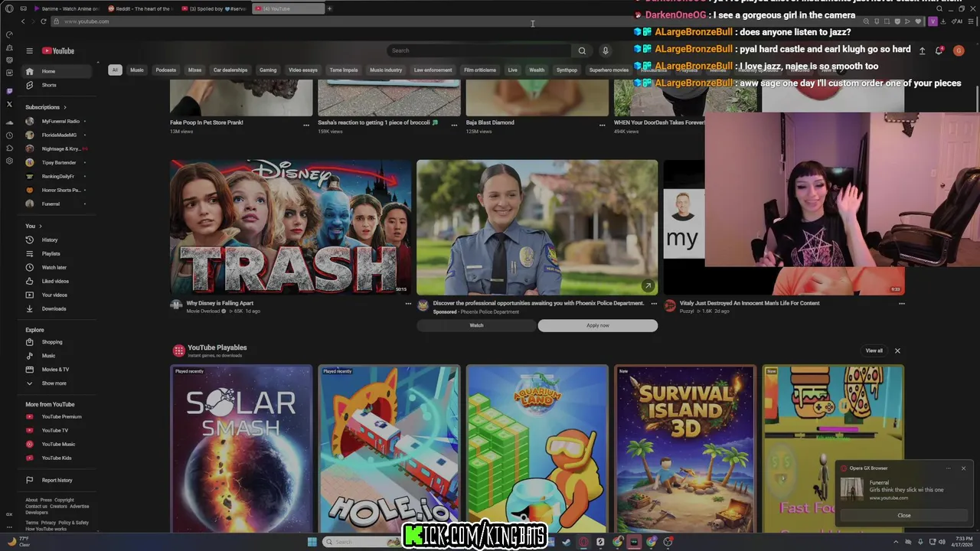Click View all for Playables
Image resolution: width=980 pixels, height=551 pixels.
pyautogui.click(x=874, y=350)
